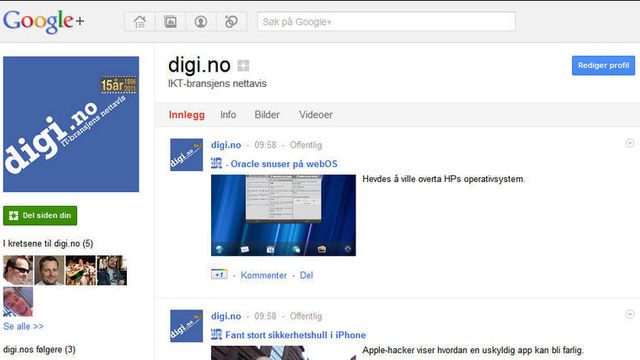The height and width of the screenshot is (360, 640).
Task: Open the Circles icon in the top bar
Action: click(231, 22)
